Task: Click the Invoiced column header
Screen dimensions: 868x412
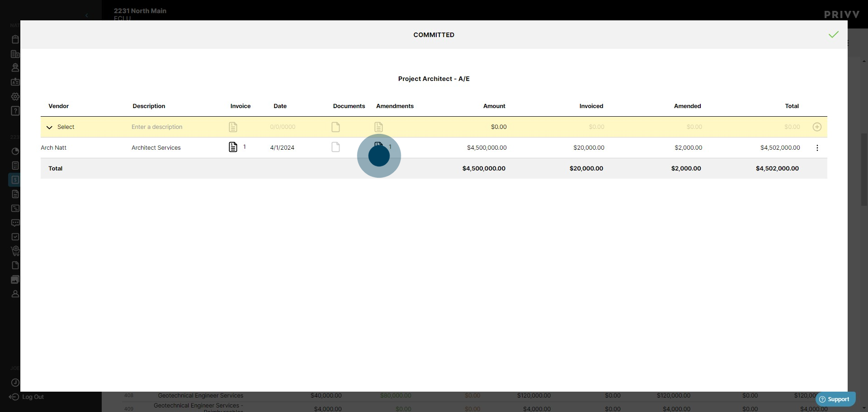Action: 591,106
